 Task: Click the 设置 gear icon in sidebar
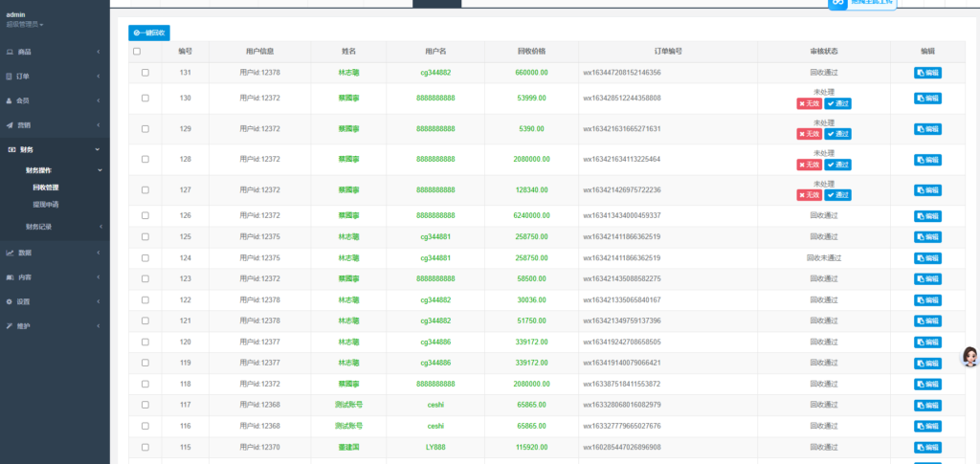pos(10,301)
